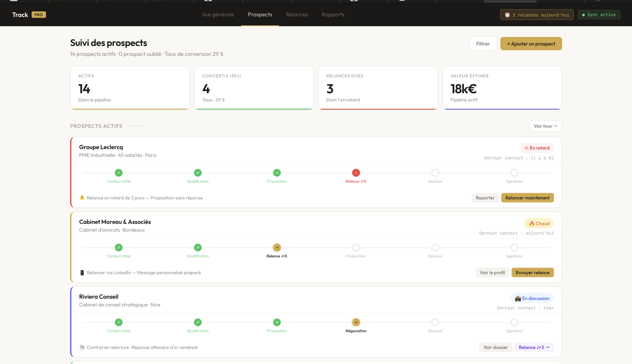The width and height of the screenshot is (632, 364).
Task: Open the Rapports section
Action: 333,15
